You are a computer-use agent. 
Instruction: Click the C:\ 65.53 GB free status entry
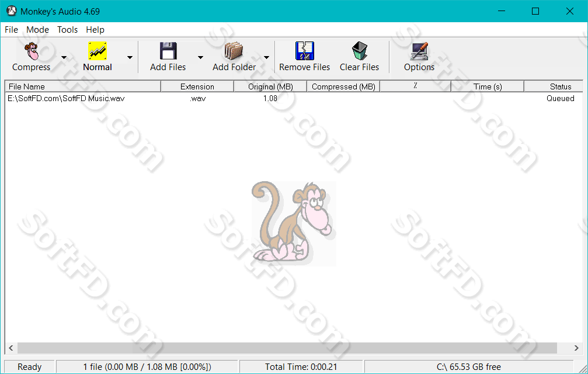pos(469,367)
